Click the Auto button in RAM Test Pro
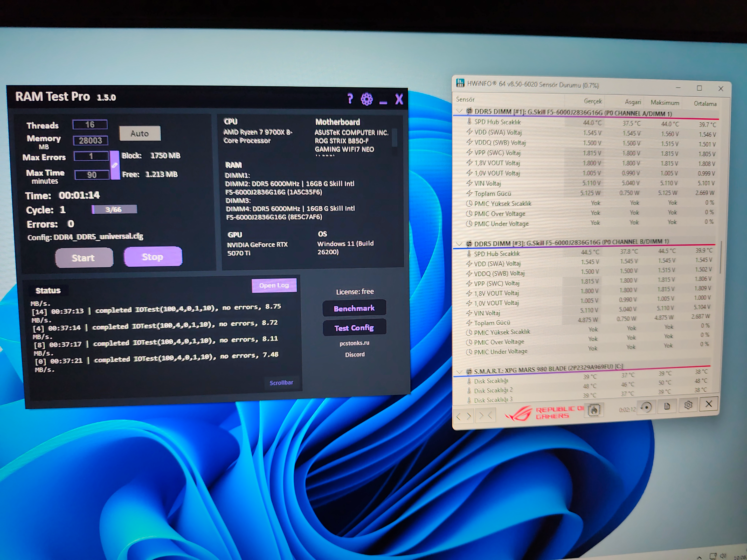Image resolution: width=747 pixels, height=560 pixels. coord(140,133)
